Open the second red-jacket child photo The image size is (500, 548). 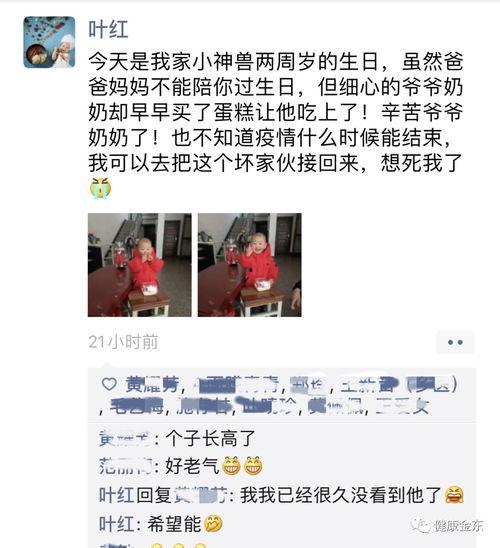(249, 265)
